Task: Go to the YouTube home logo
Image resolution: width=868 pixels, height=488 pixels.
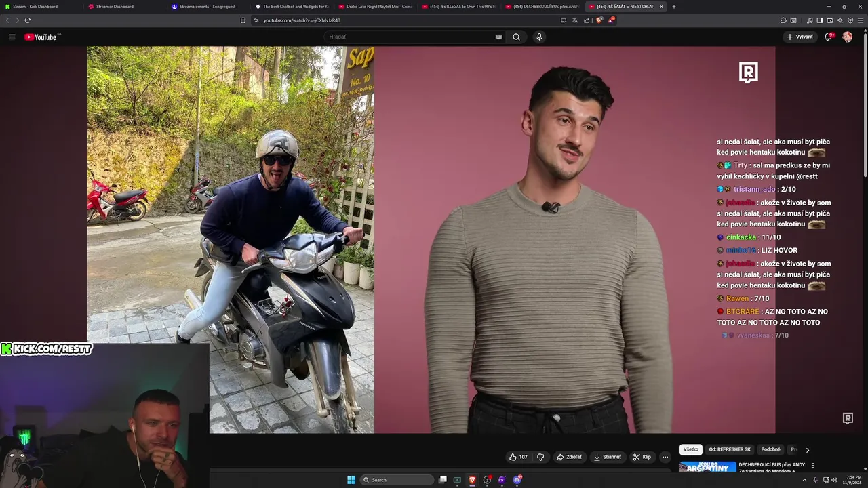Action: click(x=41, y=37)
